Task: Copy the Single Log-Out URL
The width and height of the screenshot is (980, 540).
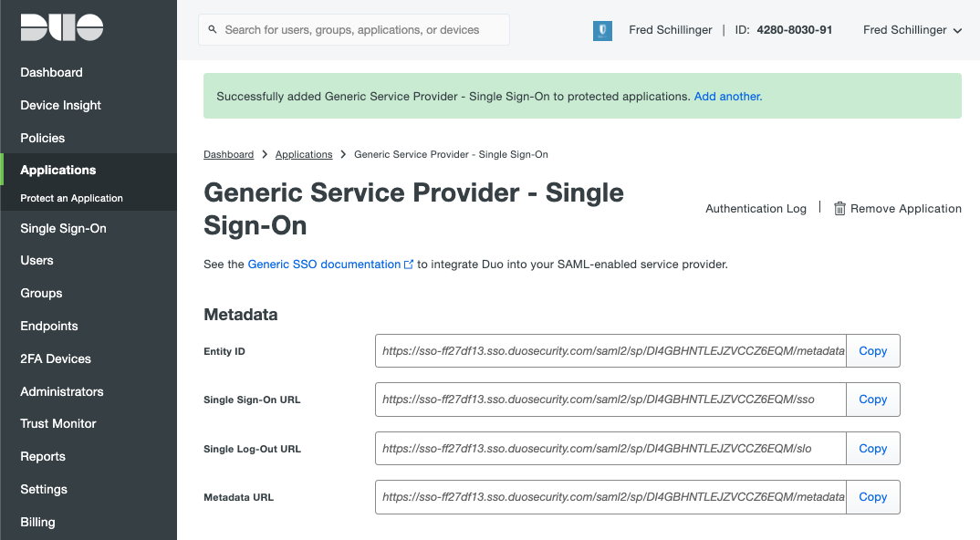Action: [872, 448]
